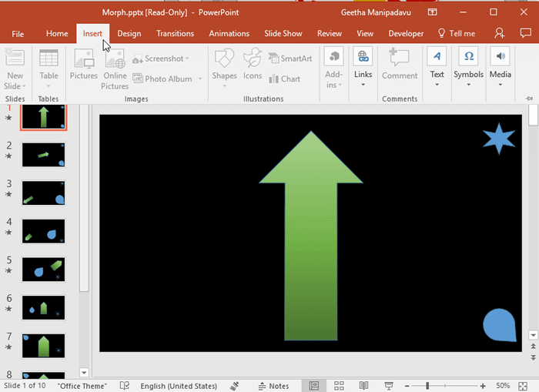
Task: Open the Text group dropdown
Action: point(437,66)
